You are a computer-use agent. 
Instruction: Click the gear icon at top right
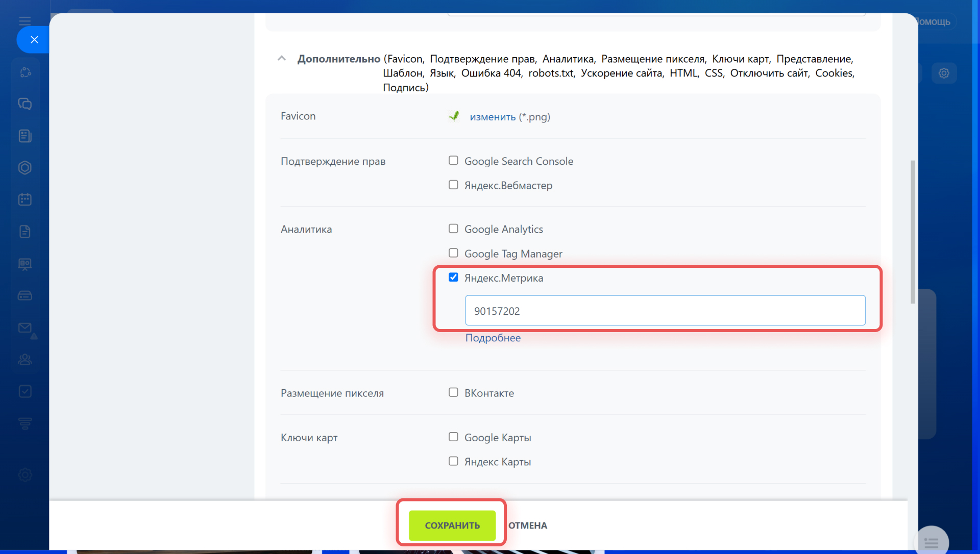[x=944, y=73]
